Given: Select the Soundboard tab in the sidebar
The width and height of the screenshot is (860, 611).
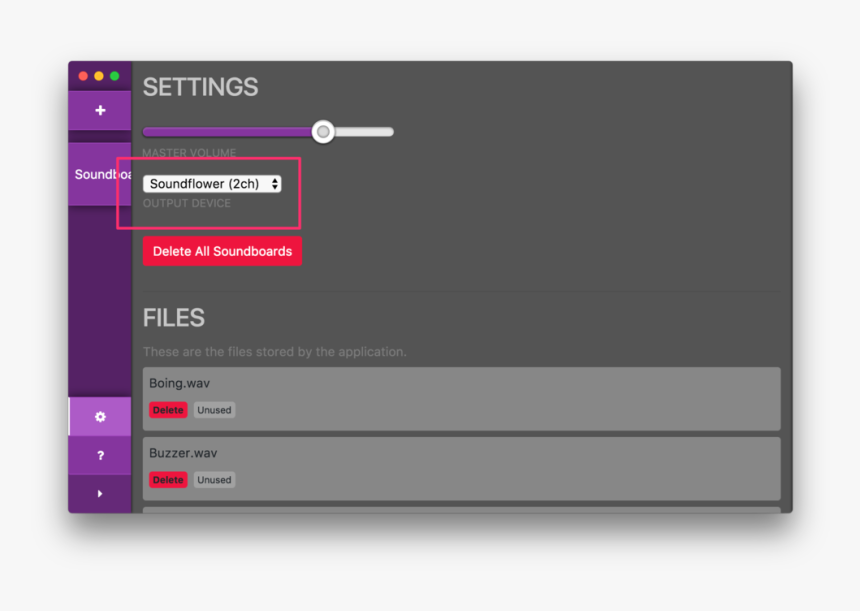Looking at the screenshot, I should pyautogui.click(x=100, y=174).
